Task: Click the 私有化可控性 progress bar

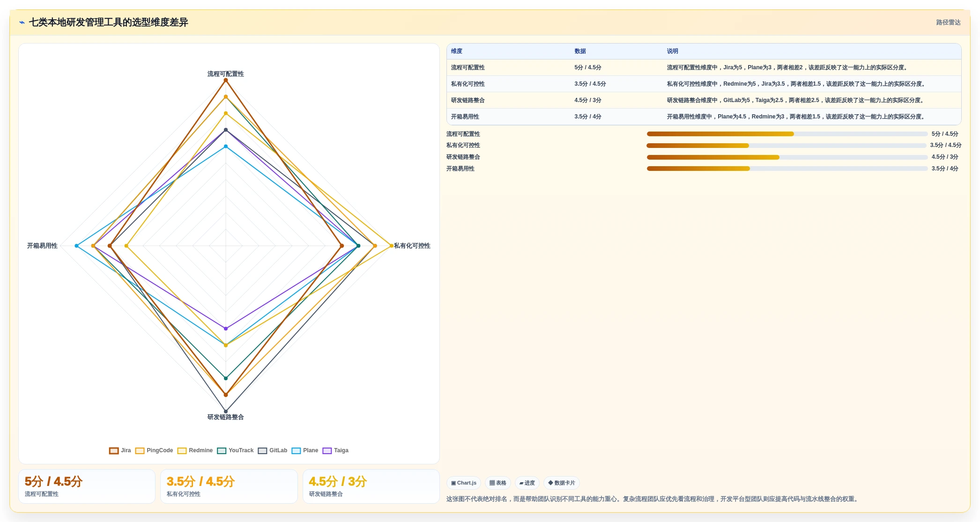Action: click(x=787, y=146)
